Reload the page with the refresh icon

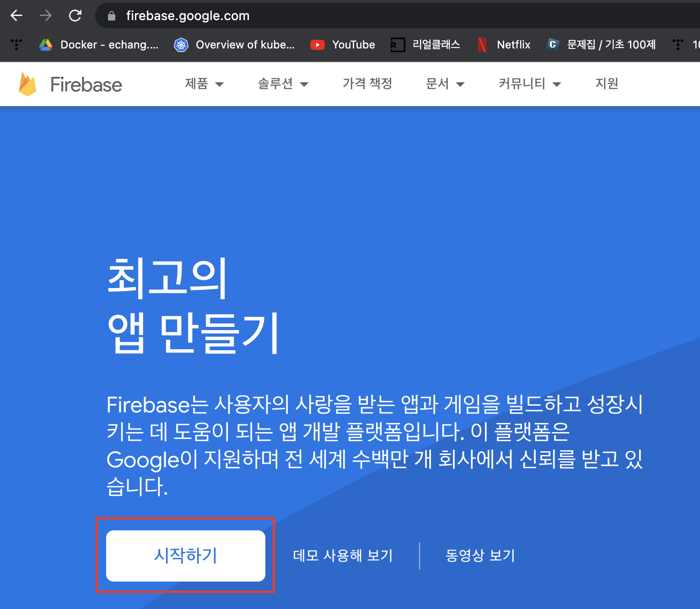(x=75, y=16)
